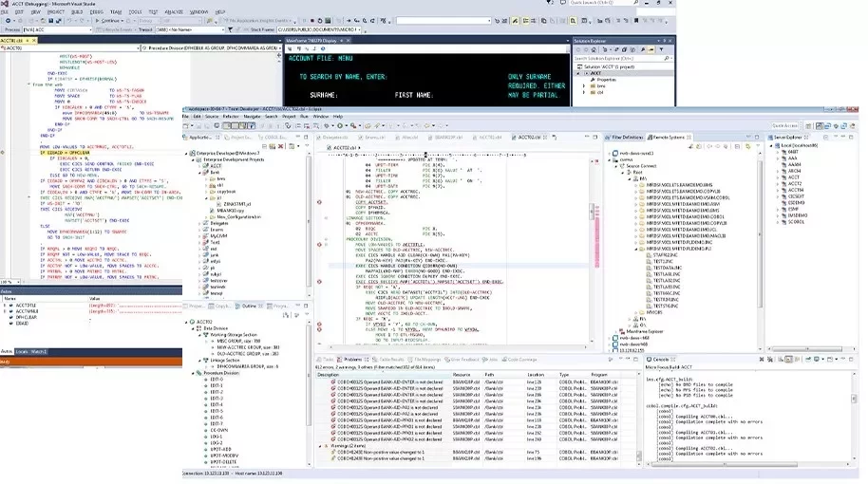
Task: Expand ACCTDTLE variable in Autos window
Action: click(5, 306)
